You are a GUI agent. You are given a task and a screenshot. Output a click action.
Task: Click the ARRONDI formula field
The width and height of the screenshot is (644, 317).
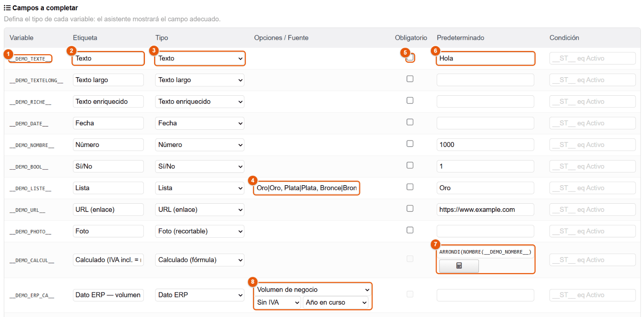point(485,252)
